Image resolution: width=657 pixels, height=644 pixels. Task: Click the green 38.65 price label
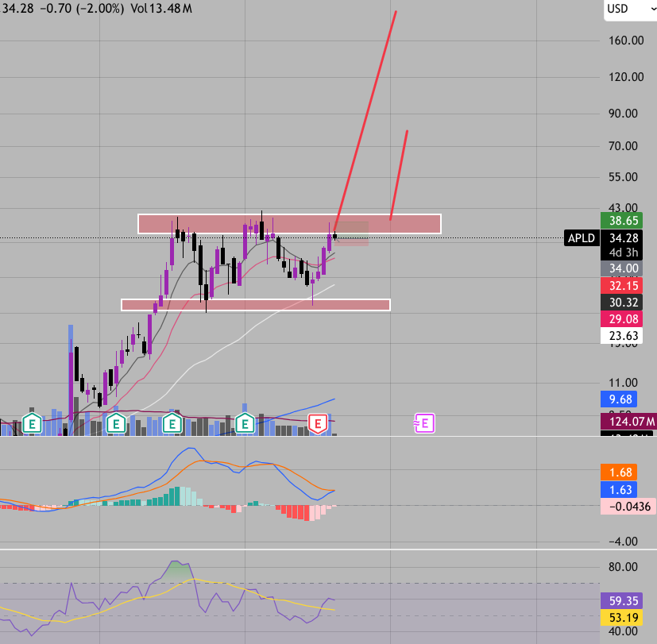(x=623, y=221)
